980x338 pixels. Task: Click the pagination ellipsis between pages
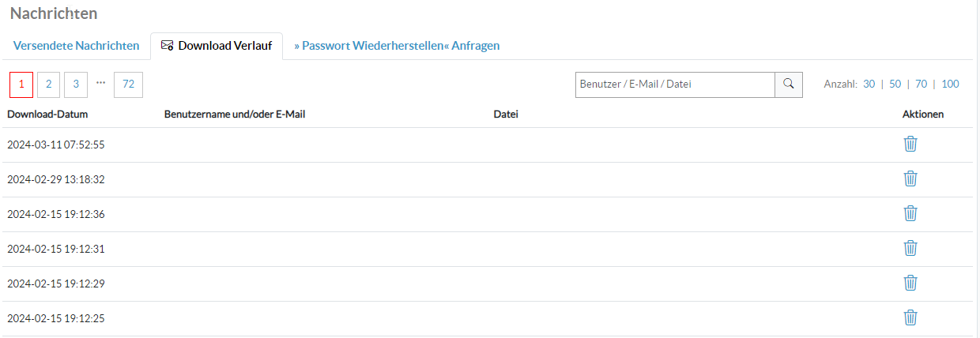coord(101,82)
